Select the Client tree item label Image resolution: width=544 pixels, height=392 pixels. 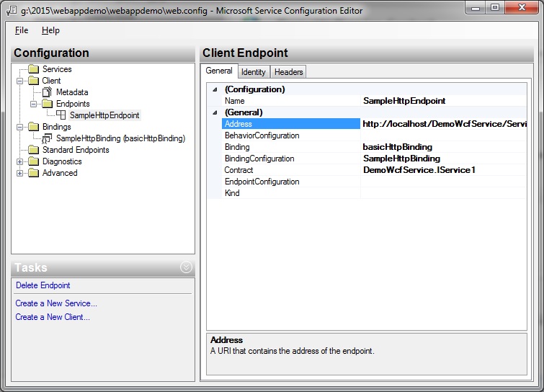(51, 81)
